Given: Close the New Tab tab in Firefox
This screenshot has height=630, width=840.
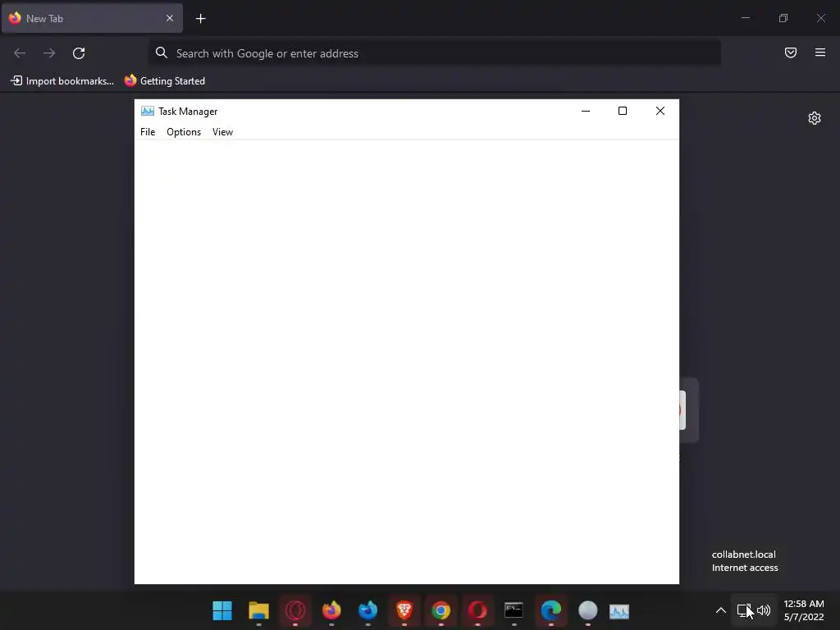Looking at the screenshot, I should [170, 18].
